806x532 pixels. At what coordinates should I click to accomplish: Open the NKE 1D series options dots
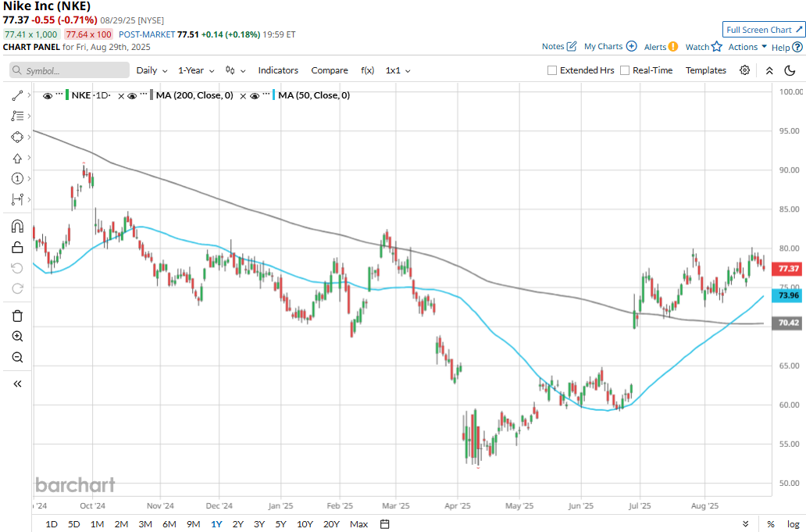59,94
